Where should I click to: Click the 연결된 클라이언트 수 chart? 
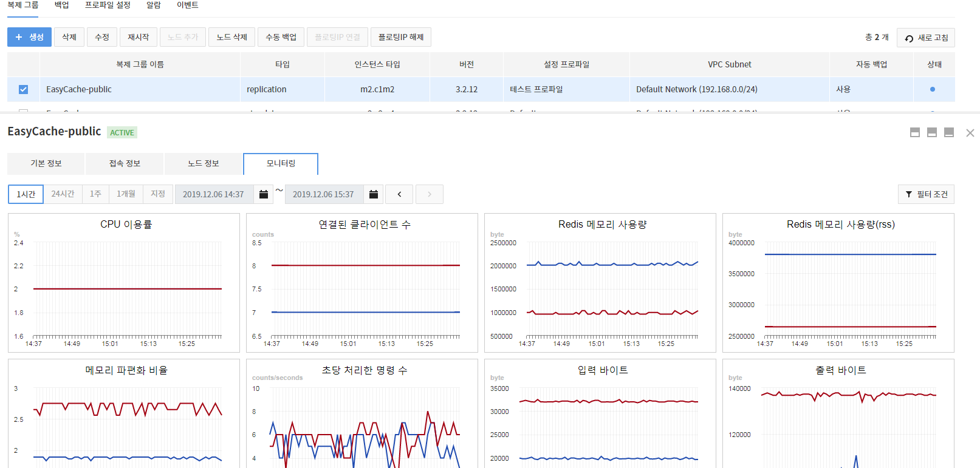[362, 283]
